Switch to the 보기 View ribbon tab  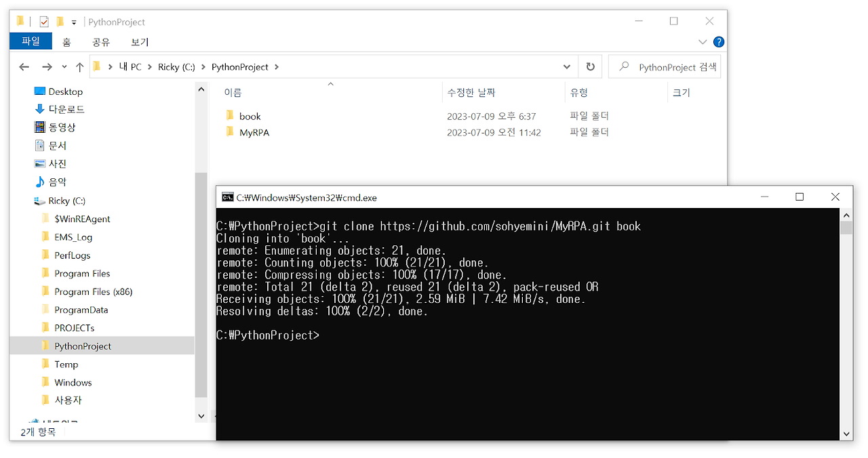(x=140, y=42)
